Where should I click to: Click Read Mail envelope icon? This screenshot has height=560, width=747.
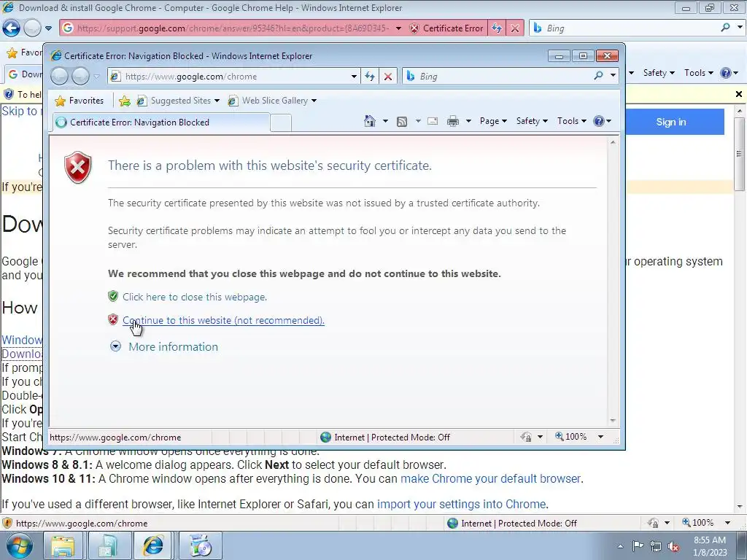(433, 122)
